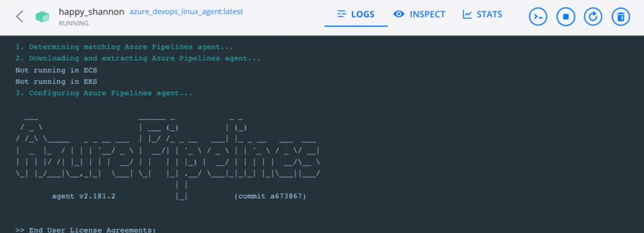The height and width of the screenshot is (233, 644).
Task: Open the STATS tab
Action: coord(482,14)
